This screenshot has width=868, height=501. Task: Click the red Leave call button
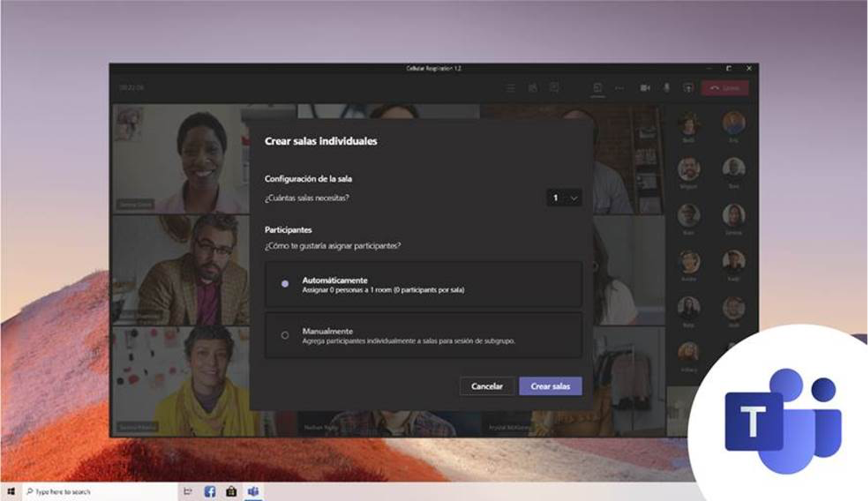pos(725,88)
